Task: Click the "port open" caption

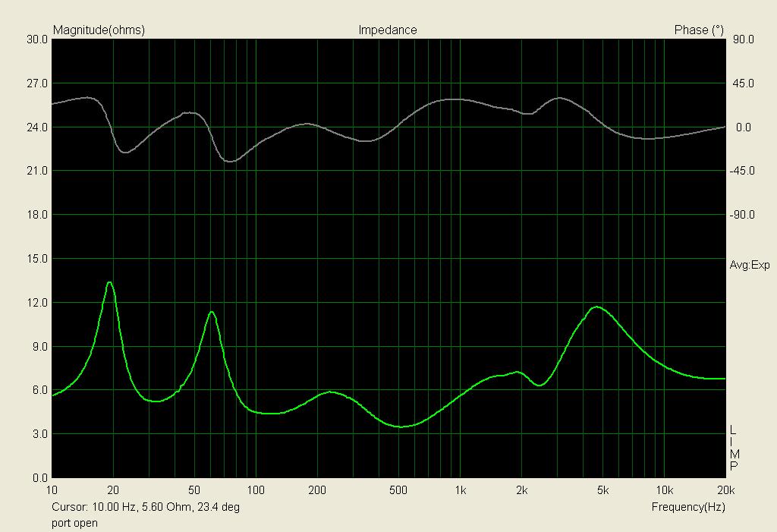Action: [x=75, y=523]
